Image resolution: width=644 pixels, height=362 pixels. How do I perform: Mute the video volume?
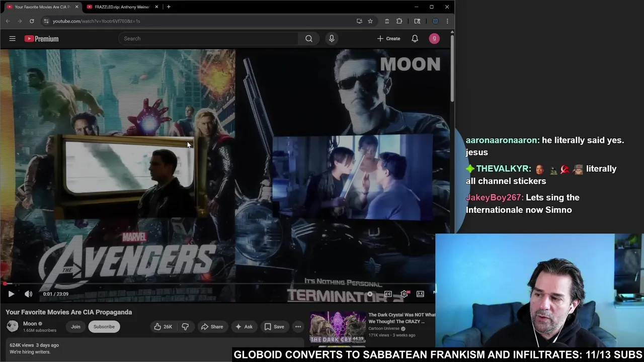tap(28, 294)
